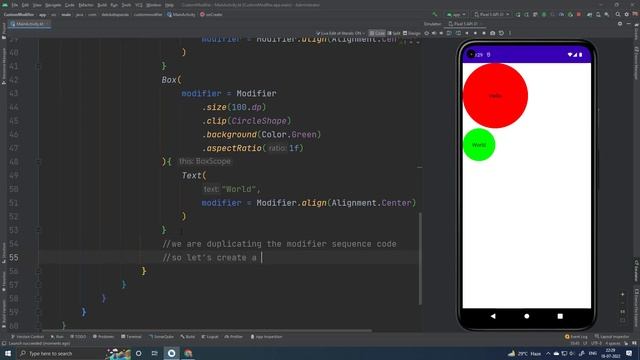Click the editor horizontal scrollbar
This screenshot has height=360, width=640.
tap(207, 331)
